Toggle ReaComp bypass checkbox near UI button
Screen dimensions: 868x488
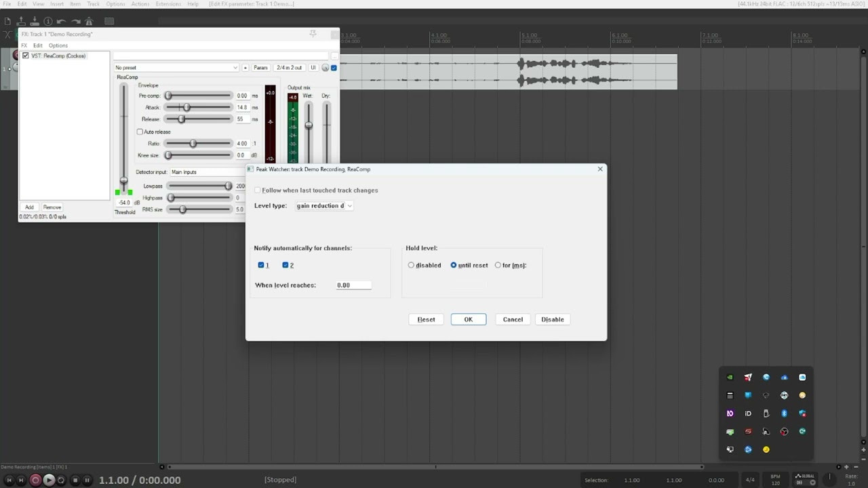pos(334,68)
